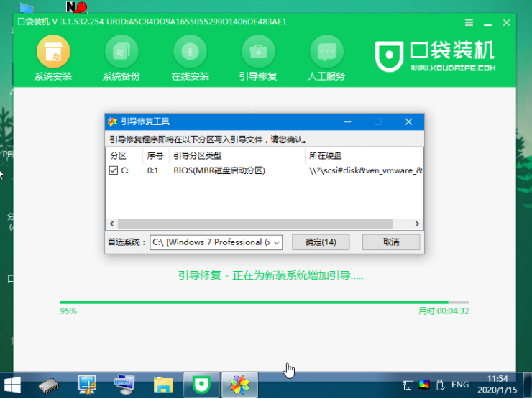Viewport: 532px width, 399px height.
Task: Uncheck the C: partition checkbox
Action: pyautogui.click(x=114, y=170)
